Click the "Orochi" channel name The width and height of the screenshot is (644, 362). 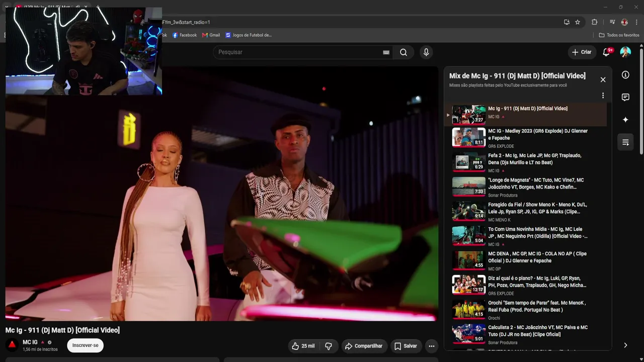click(494, 318)
